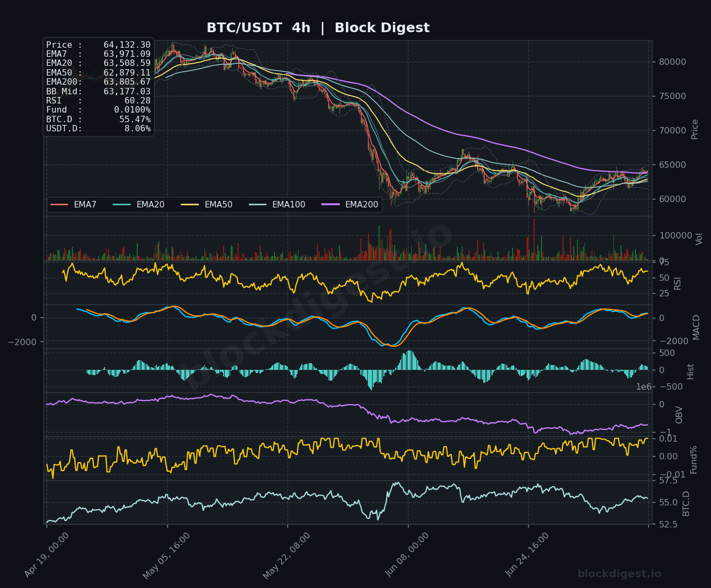The width and height of the screenshot is (711, 588).
Task: Select the Price 64,132.30 readout
Action: (98, 45)
